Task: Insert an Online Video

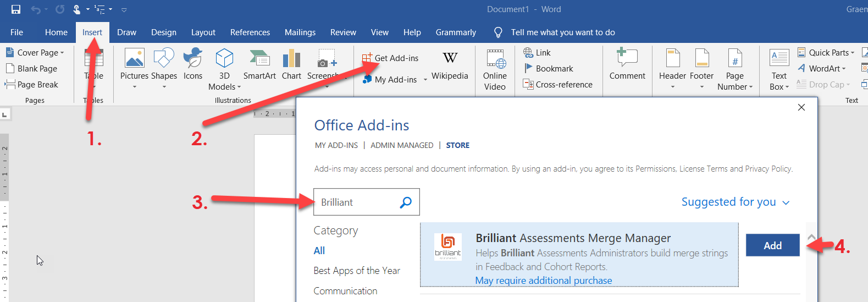Action: click(495, 69)
